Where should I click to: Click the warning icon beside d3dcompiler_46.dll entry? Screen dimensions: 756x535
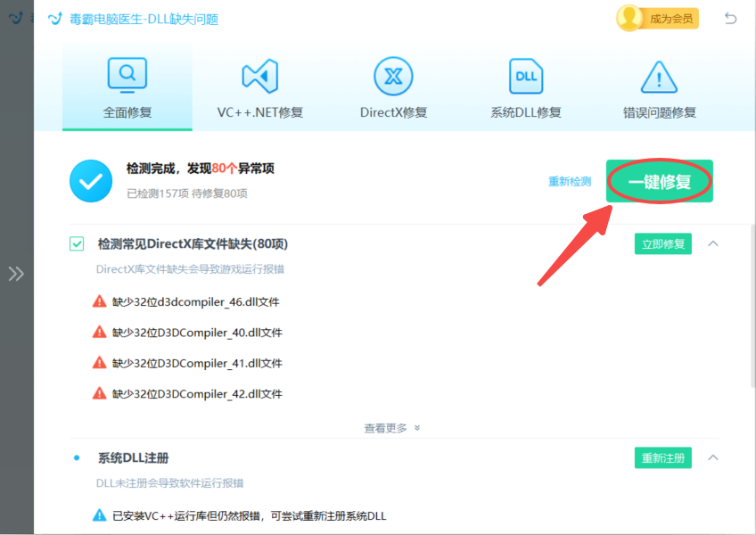[x=102, y=301]
